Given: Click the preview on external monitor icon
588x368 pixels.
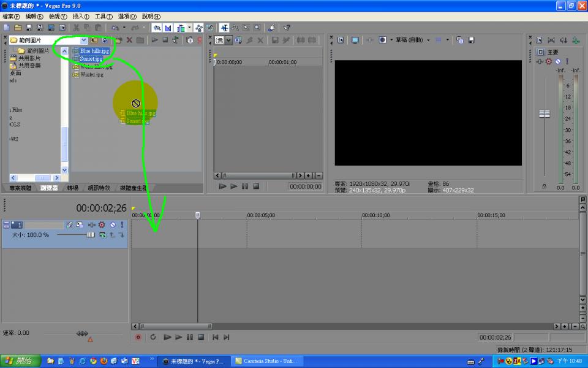Looking at the screenshot, I should coord(355,40).
